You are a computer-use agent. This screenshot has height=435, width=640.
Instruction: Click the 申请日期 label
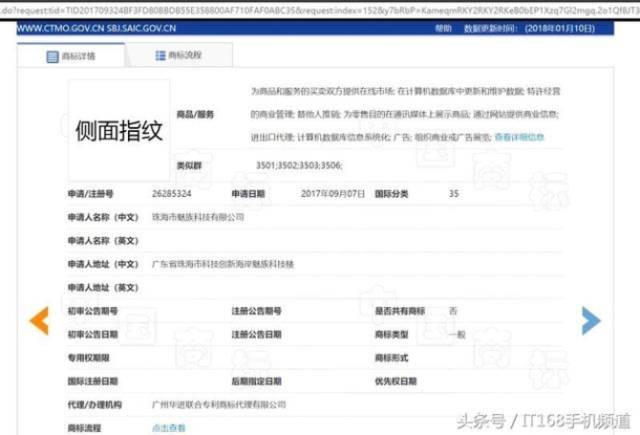click(x=248, y=193)
